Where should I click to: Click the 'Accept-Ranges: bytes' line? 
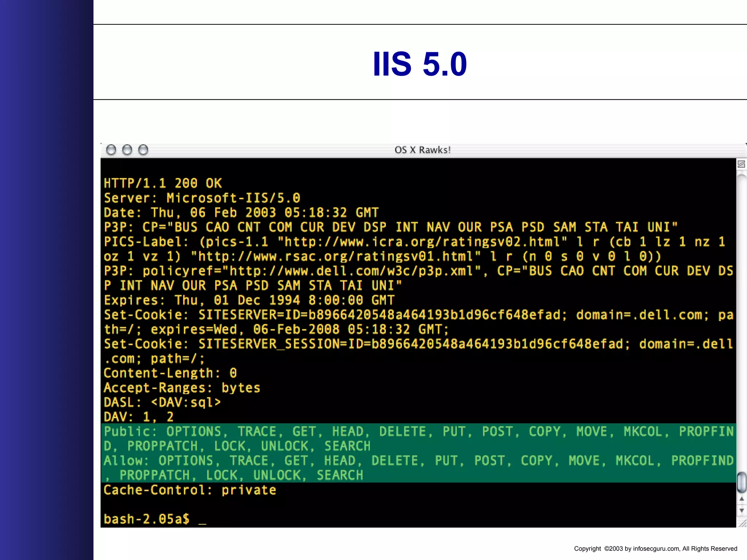tap(182, 388)
